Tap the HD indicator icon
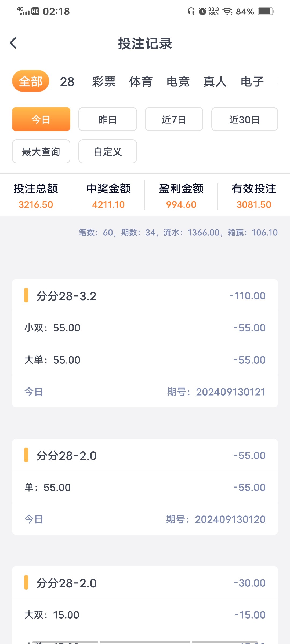The width and height of the screenshot is (290, 644). point(35,11)
